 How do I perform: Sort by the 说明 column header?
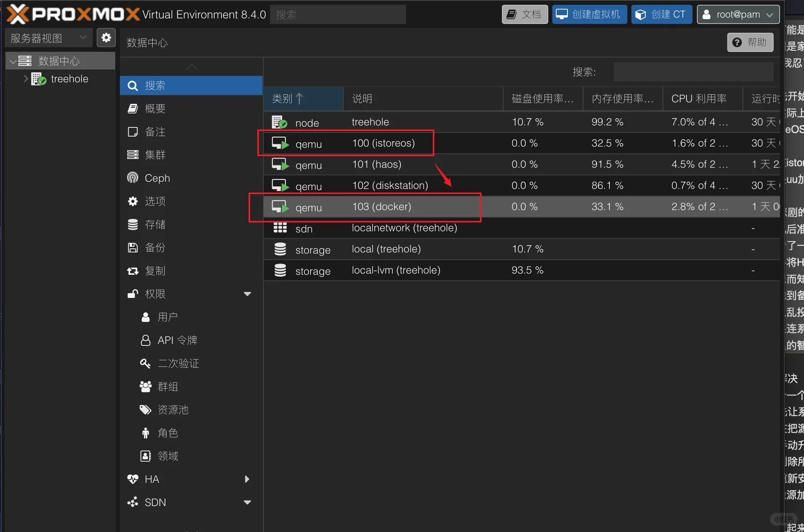click(423, 99)
